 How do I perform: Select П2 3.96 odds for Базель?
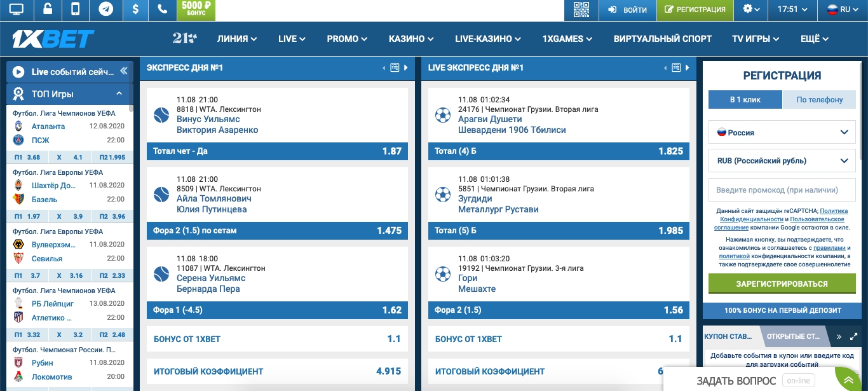point(112,216)
